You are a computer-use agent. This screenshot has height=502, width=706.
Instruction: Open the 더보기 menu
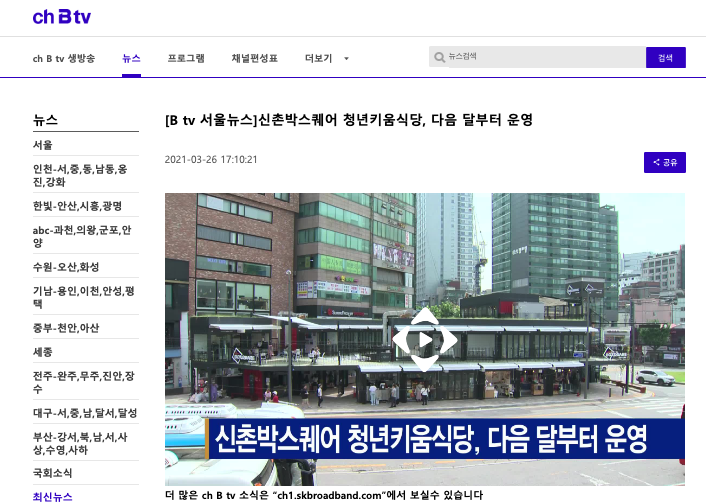(x=318, y=59)
